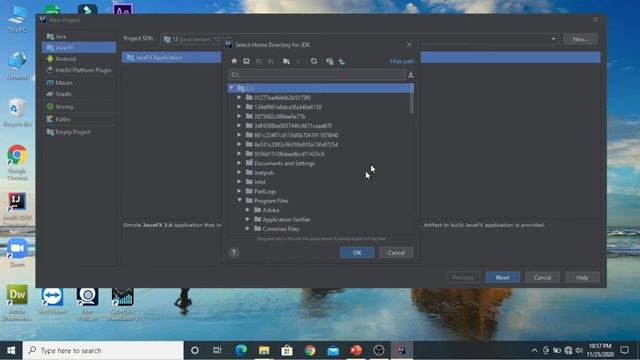Click the Show Hidden Files toolbar icon
Viewport: 640px width, 360px height.
pos(329,61)
